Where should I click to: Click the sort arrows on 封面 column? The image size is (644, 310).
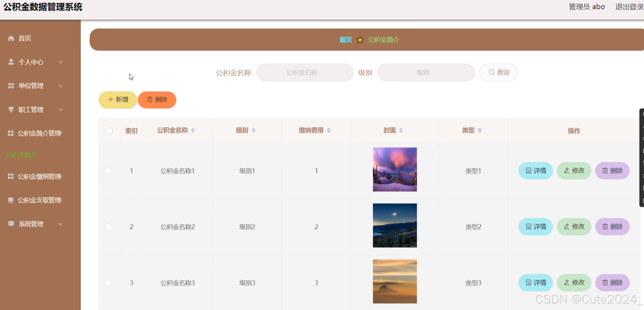[401, 130]
